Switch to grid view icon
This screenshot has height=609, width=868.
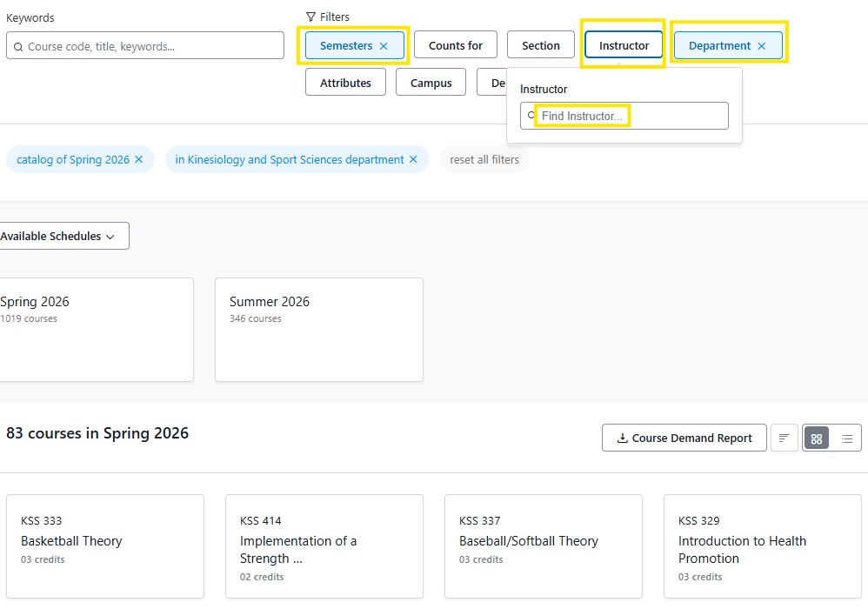click(817, 438)
